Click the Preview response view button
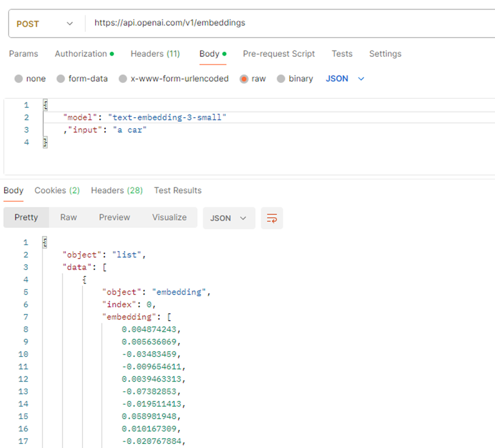 [x=114, y=218]
